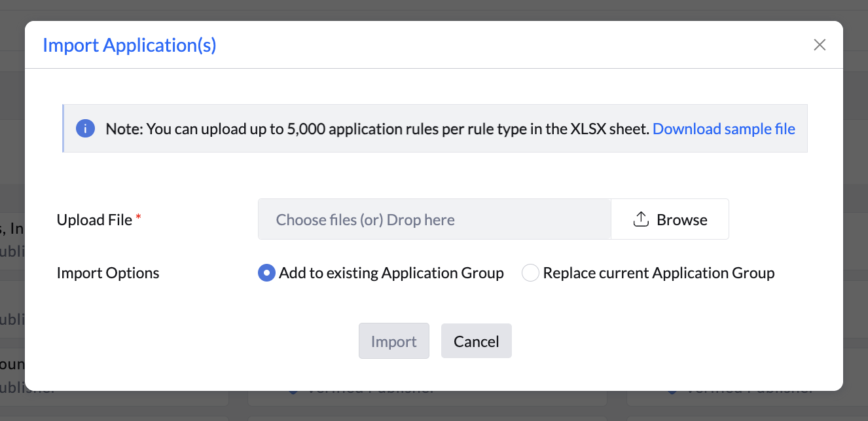Select Replace current Application Group radio

(530, 273)
